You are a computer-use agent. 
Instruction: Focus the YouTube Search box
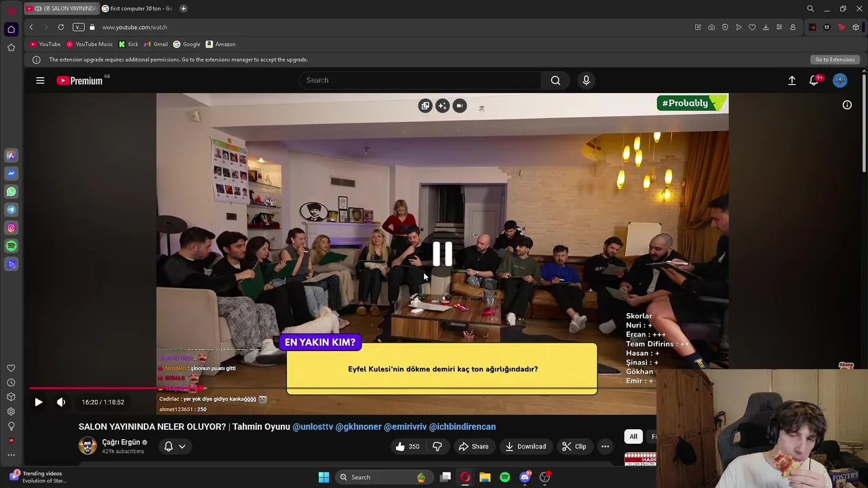click(420, 80)
